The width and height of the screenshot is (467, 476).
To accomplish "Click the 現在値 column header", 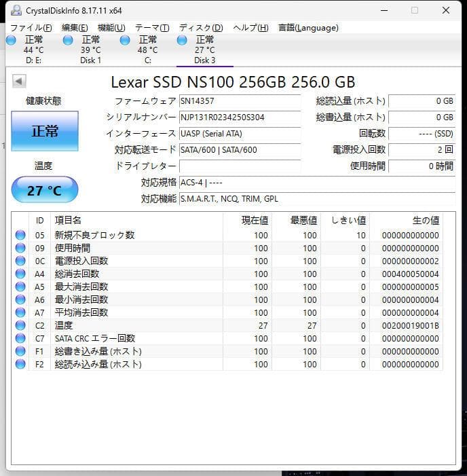I will click(x=248, y=221).
